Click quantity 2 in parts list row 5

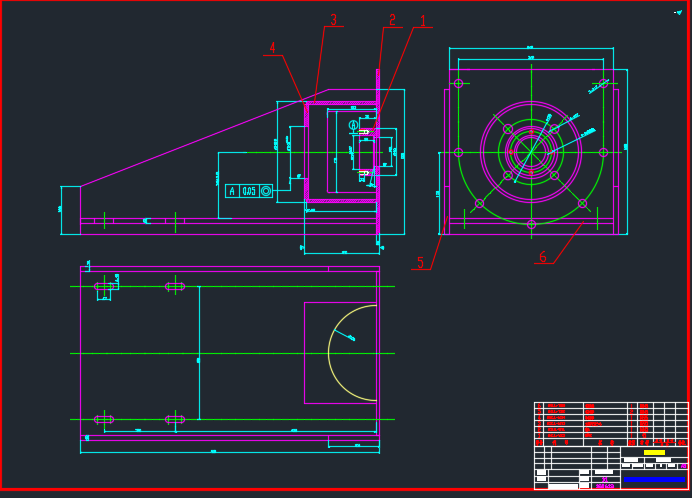(631, 411)
